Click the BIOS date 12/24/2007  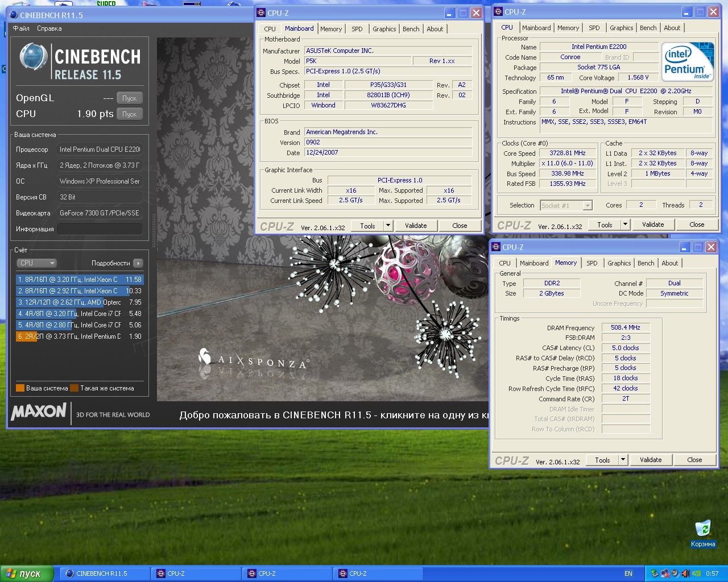[388, 152]
